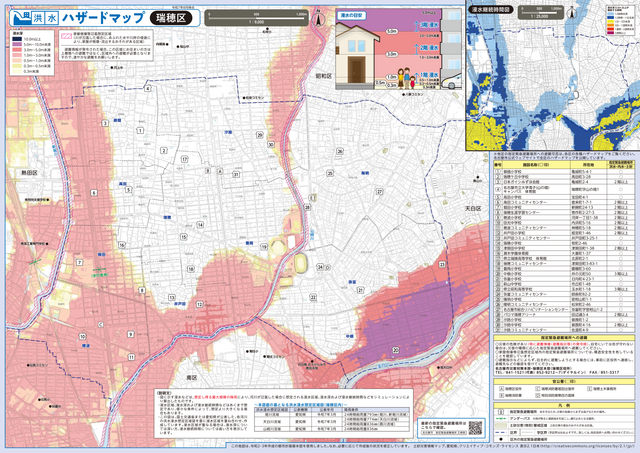Viewport: 640px width, 453px height.
Task: Click shelter marker number 7 on the map
Action: click(80, 262)
